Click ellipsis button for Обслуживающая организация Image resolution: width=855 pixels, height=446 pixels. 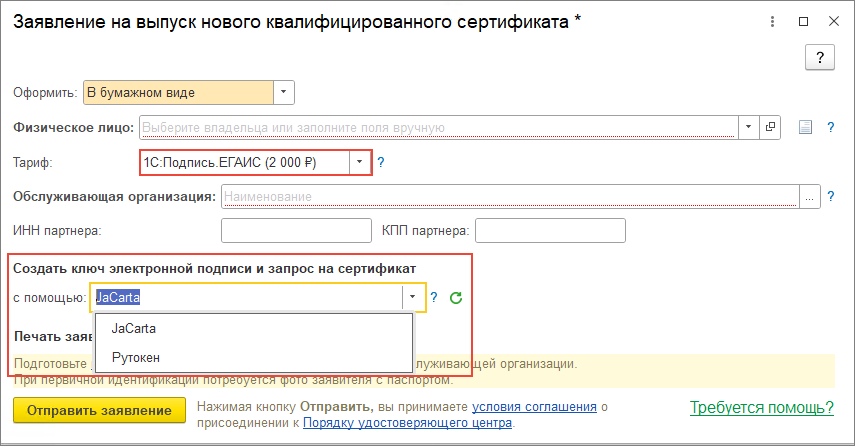[810, 196]
